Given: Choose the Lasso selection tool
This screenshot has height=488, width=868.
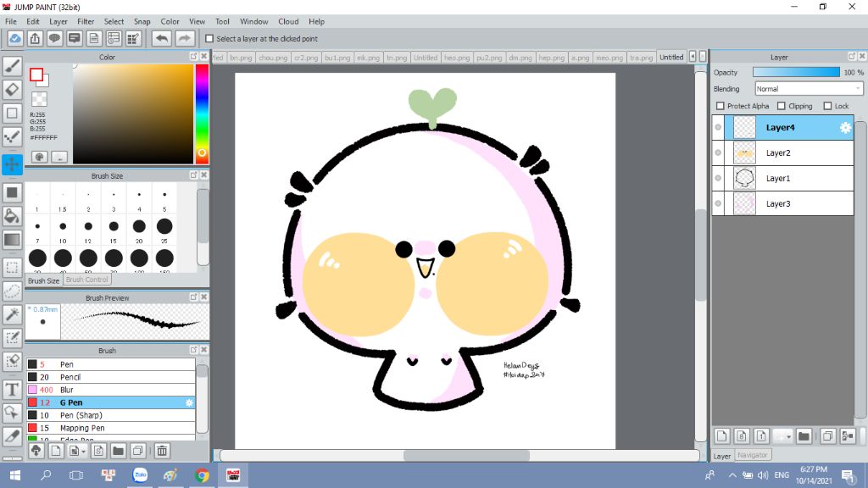Looking at the screenshot, I should click(x=12, y=291).
